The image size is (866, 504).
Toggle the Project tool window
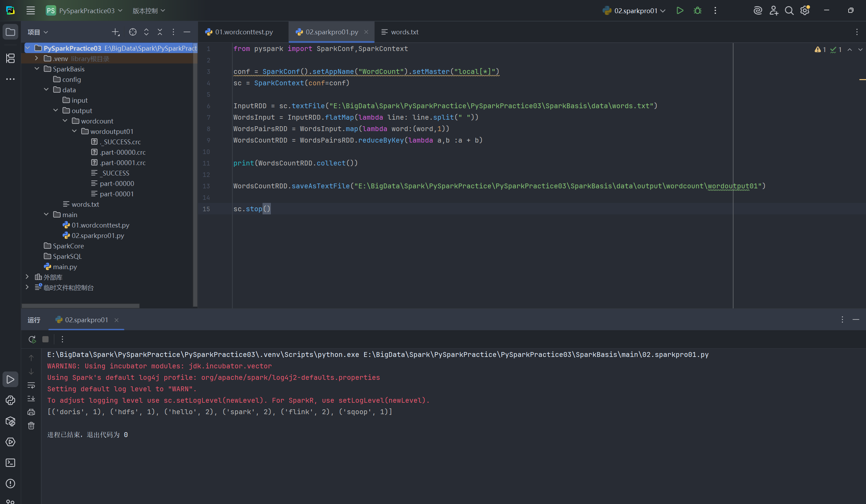pyautogui.click(x=10, y=32)
